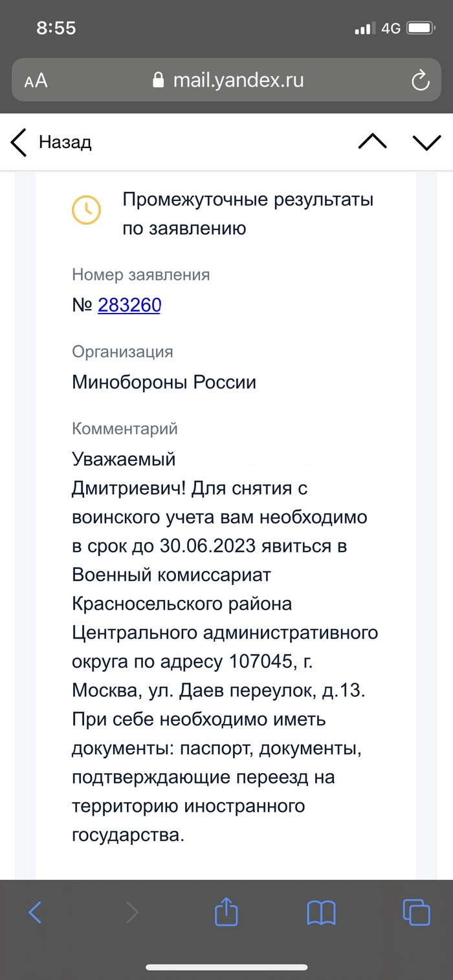Tap the Safari reload page icon
This screenshot has width=453, height=980.
click(420, 81)
